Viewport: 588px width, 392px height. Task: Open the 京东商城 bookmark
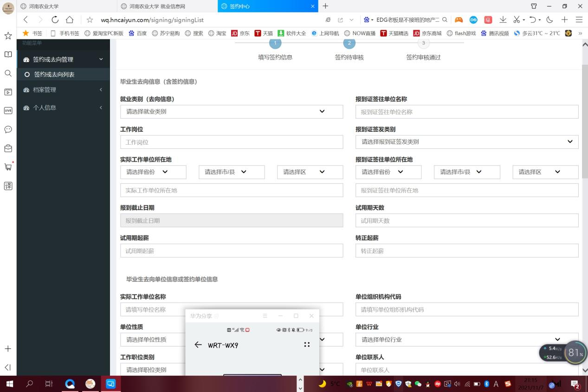pos(427,33)
